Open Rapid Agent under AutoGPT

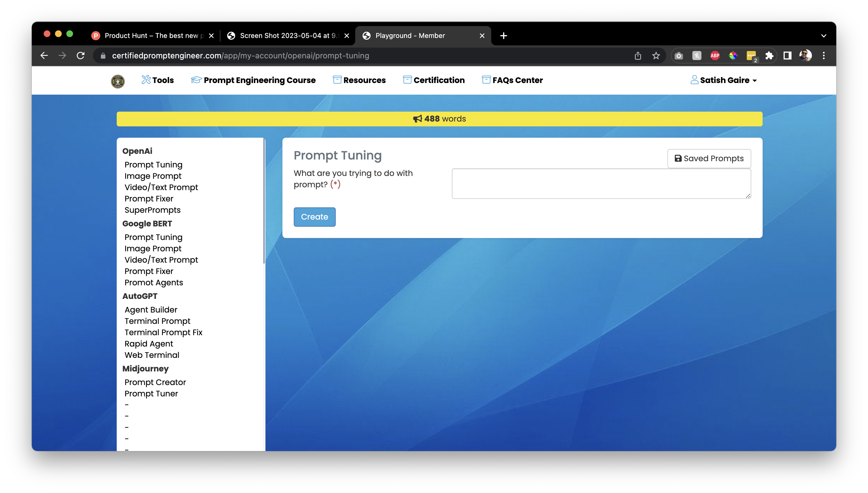(149, 344)
